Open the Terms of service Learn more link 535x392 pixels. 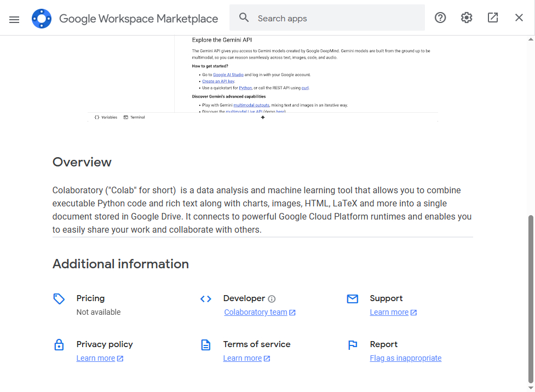243,358
